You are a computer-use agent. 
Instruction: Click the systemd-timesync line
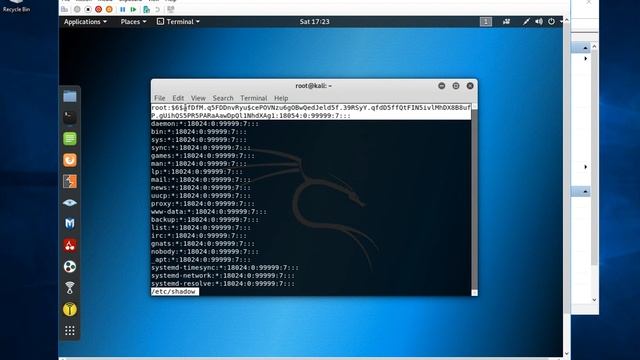tap(224, 268)
